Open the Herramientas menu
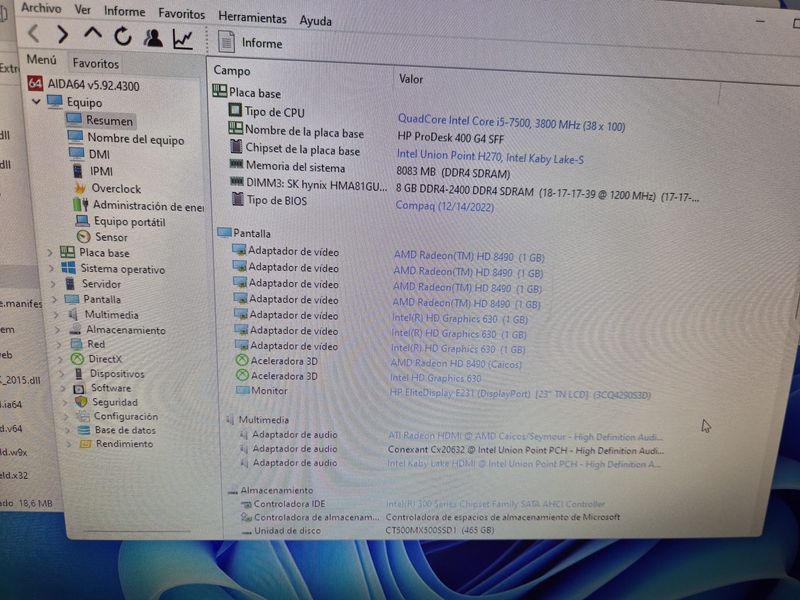This screenshot has height=600, width=800. (252, 18)
